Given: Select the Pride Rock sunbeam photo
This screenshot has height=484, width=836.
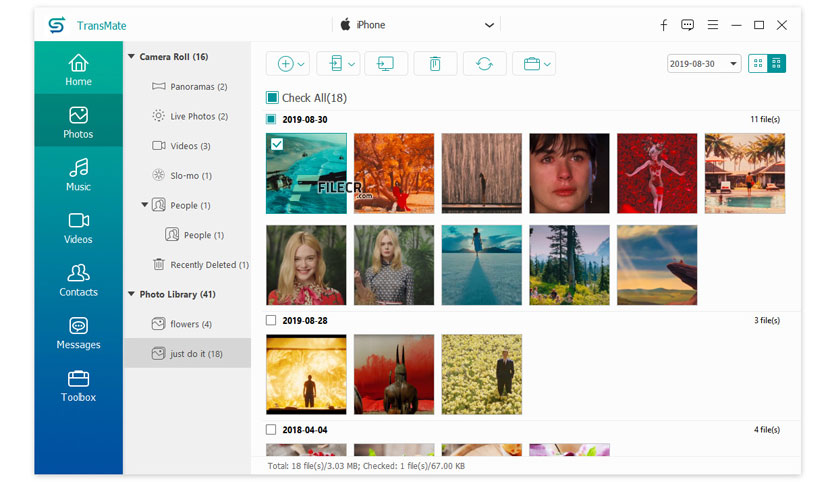Looking at the screenshot, I should [657, 265].
